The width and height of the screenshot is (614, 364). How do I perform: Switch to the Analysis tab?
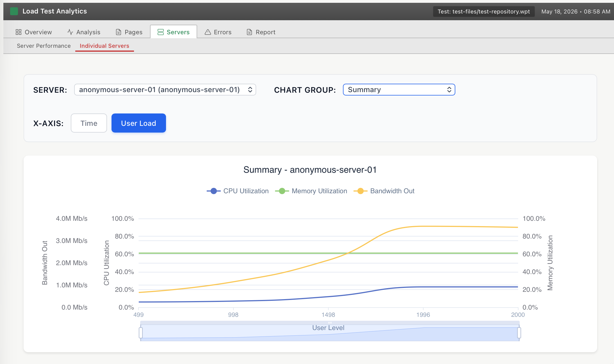[84, 32]
